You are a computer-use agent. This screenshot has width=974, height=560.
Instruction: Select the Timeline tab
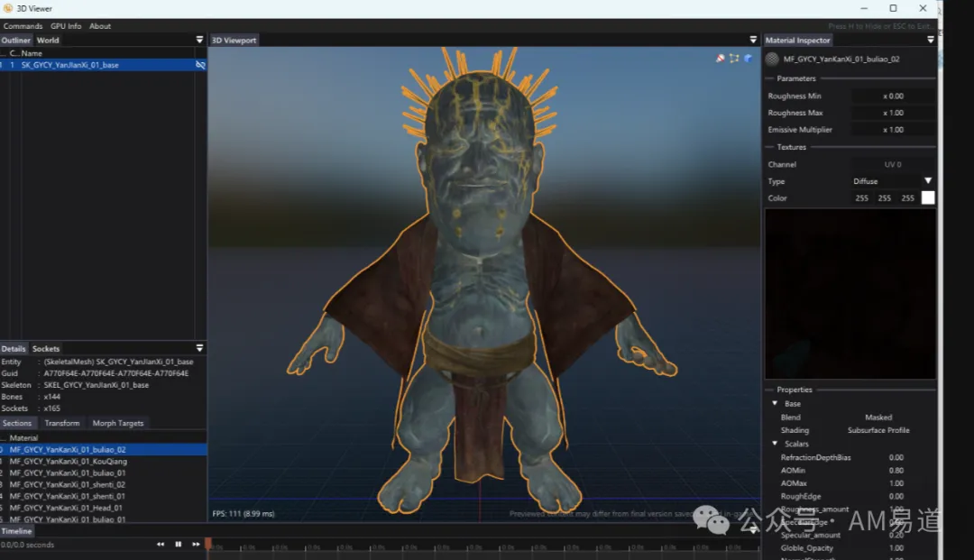coord(17,531)
